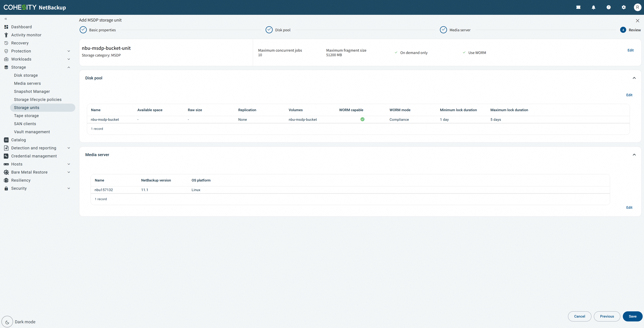Viewport: 644px width, 328px height.
Task: Open Disk storage in sidebar
Action: 26,75
